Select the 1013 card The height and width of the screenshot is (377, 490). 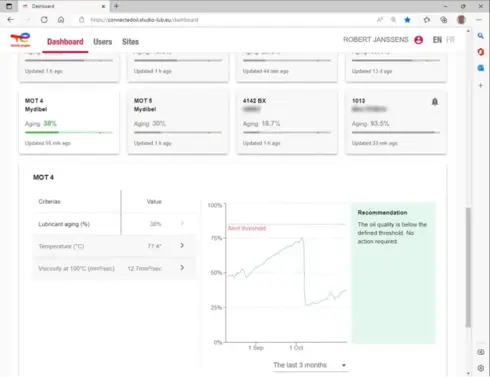pyautogui.click(x=396, y=122)
